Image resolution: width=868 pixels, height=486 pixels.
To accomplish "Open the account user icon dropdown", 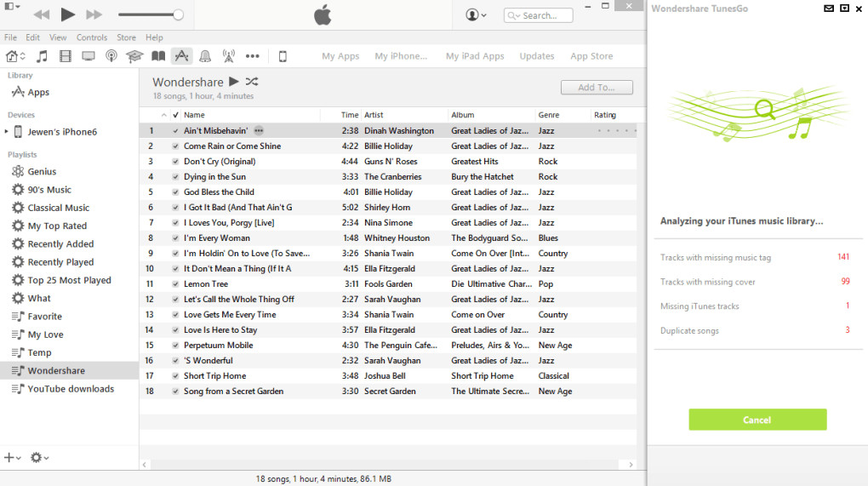I will 476,15.
